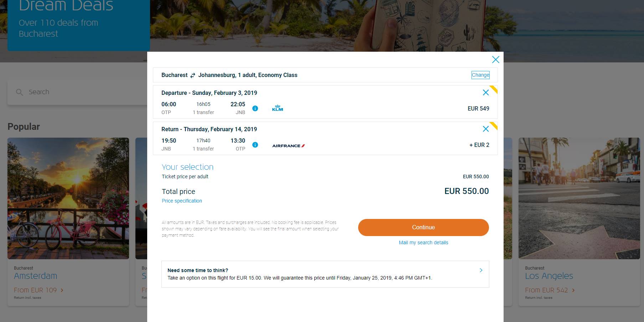Remove the departure flight selection
The width and height of the screenshot is (644, 322).
(485, 93)
